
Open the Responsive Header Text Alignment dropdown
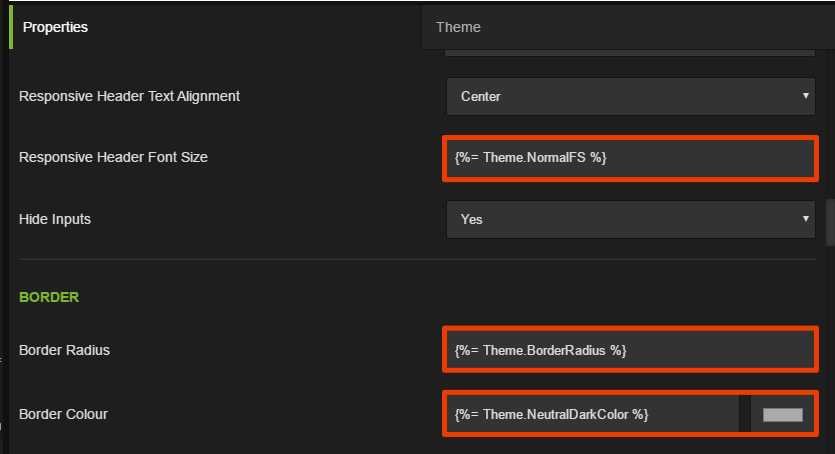tap(630, 97)
